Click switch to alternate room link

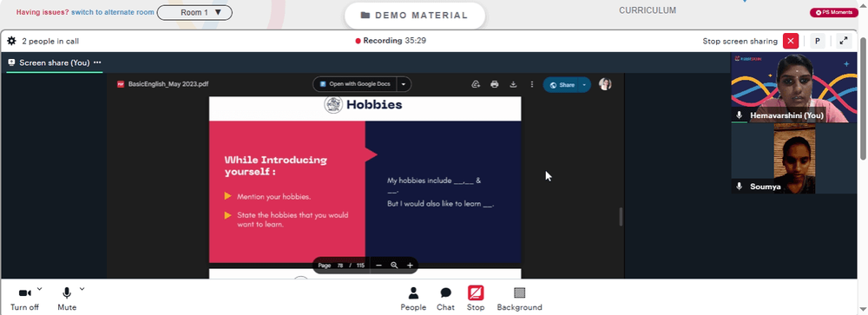tap(112, 12)
